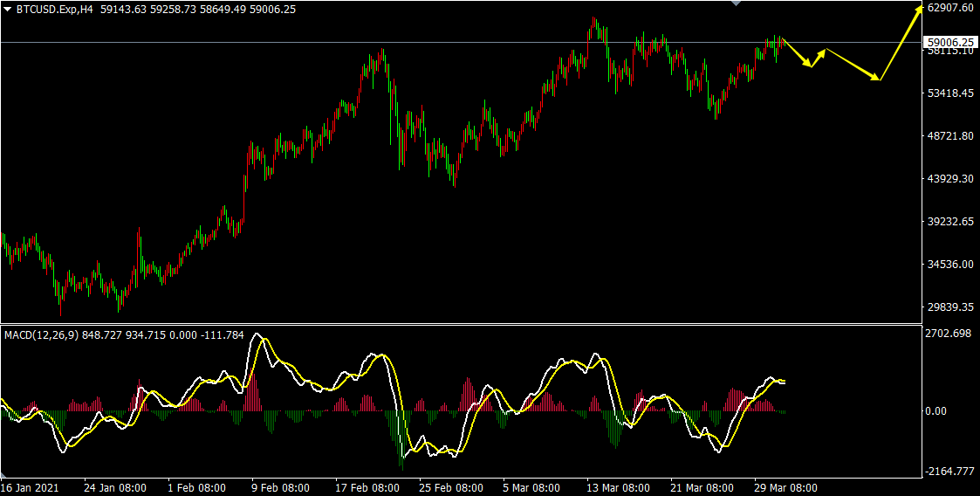The image size is (980, 496).
Task: Click the 0.00 level on MACD scale
Action: [937, 410]
